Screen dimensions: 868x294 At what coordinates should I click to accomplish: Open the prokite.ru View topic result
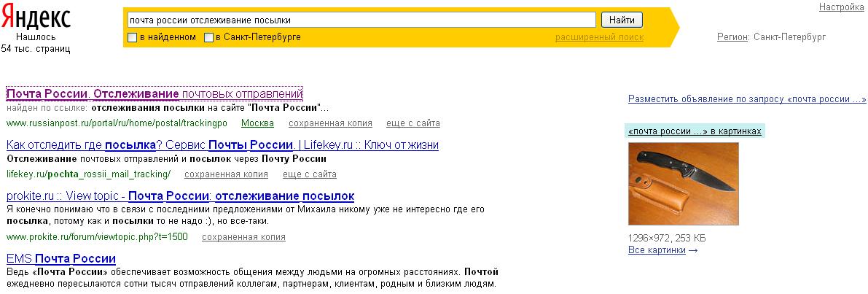tap(181, 196)
